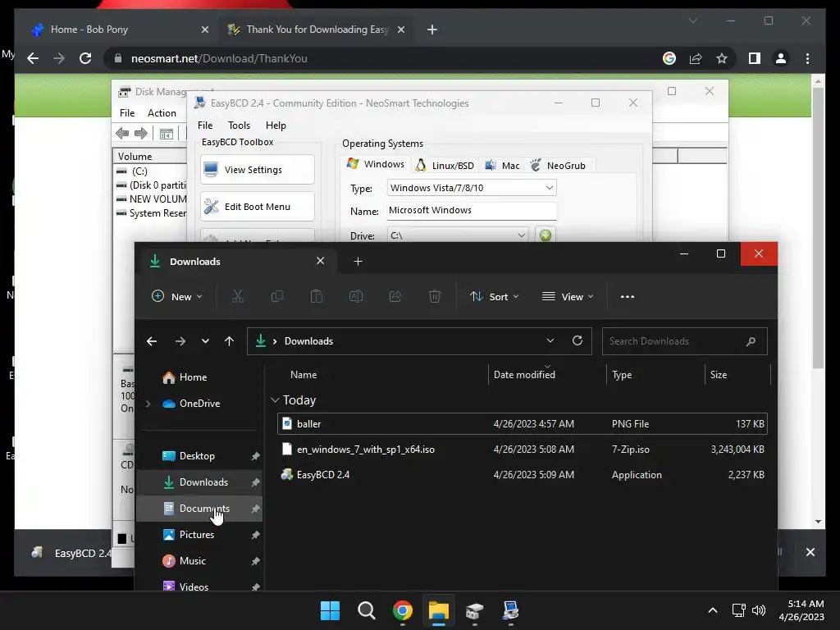Open Pictures in Explorer sidebar

[x=199, y=535]
